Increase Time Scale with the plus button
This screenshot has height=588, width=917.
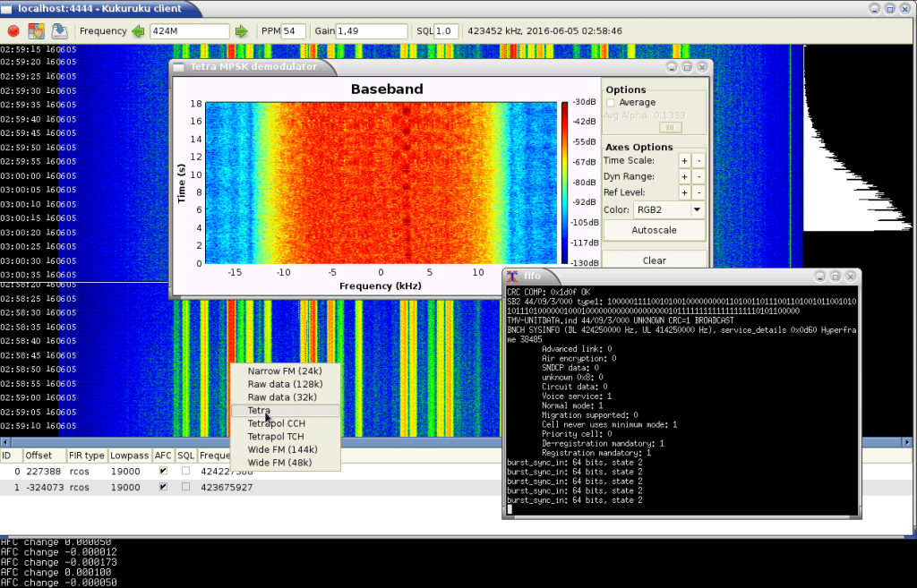pyautogui.click(x=684, y=160)
